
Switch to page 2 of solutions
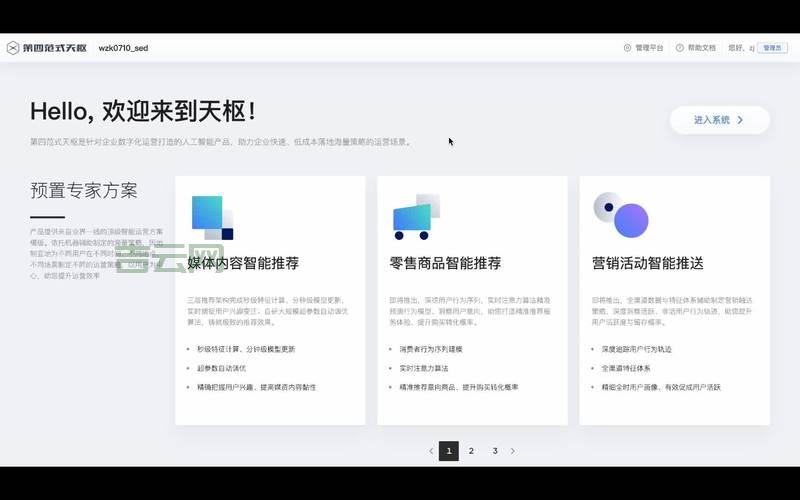coord(471,451)
